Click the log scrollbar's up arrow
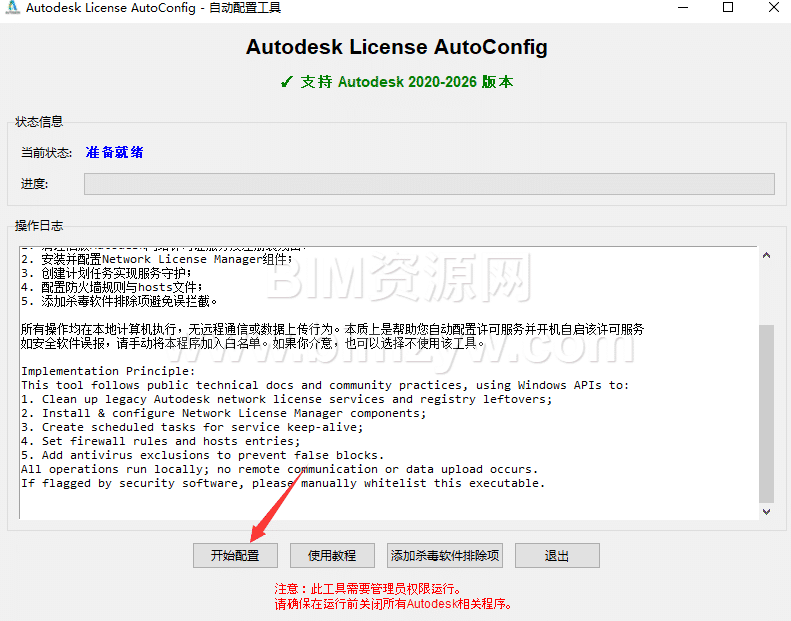Viewport: 791px width, 621px height. (766, 255)
